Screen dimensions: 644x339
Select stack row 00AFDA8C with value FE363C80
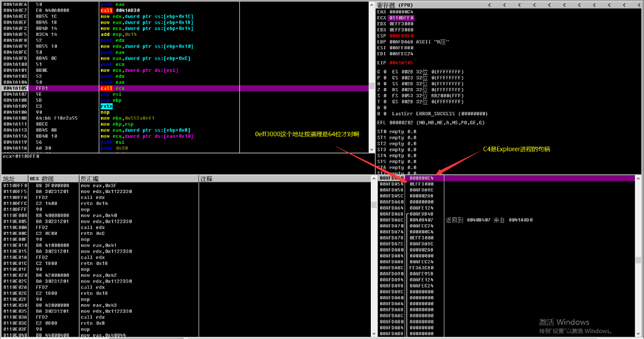coord(506,268)
